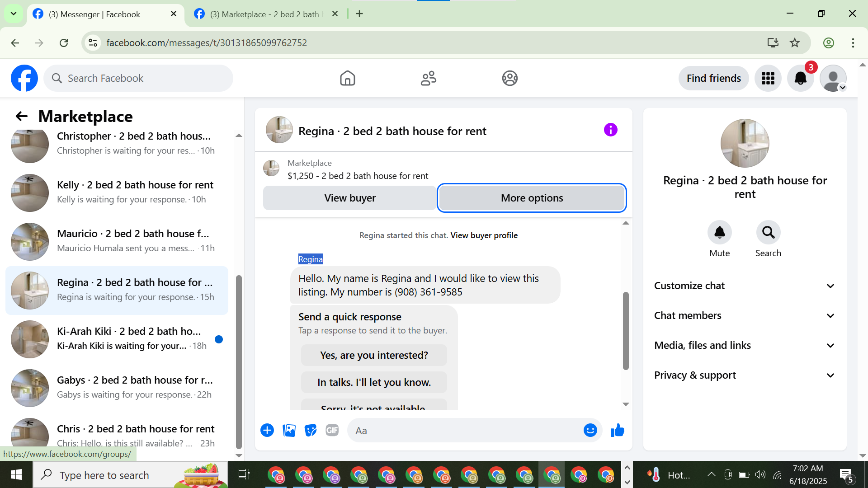Viewport: 868px width, 488px height.
Task: Click the Windows volume speaker icon
Action: 760,474
